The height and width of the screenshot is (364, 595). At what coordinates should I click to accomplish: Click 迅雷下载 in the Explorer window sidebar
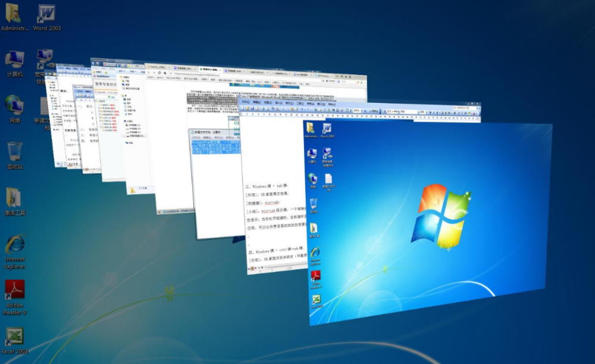tap(131, 111)
